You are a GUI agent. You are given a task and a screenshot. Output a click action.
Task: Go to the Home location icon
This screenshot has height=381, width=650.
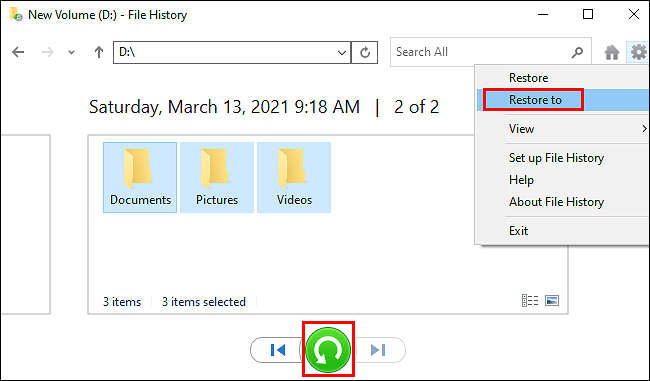(611, 53)
